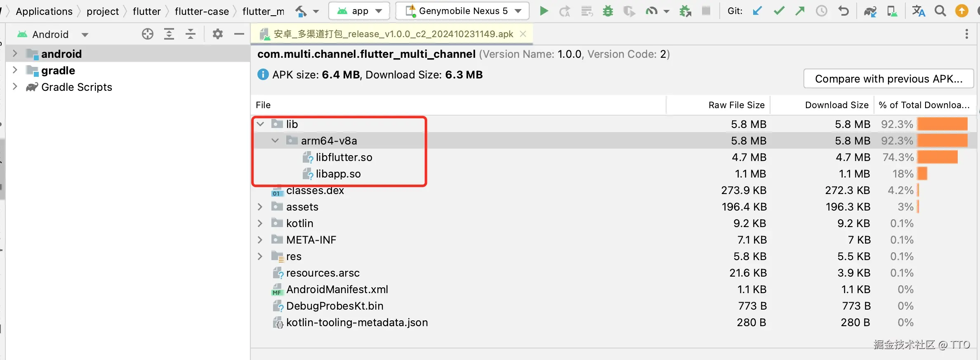Image resolution: width=980 pixels, height=360 pixels.
Task: Click Git push arrow icon
Action: coord(800,11)
